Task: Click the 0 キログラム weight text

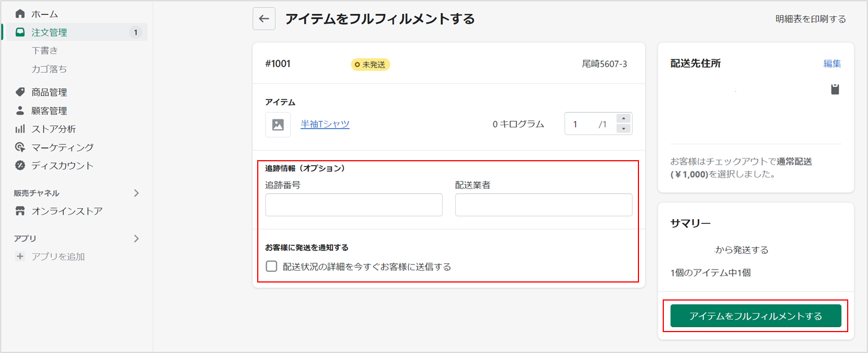Action: coord(518,125)
